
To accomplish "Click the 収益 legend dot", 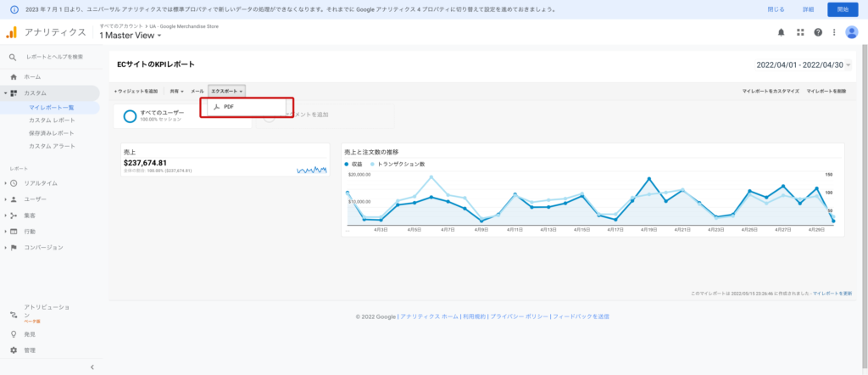I will point(347,164).
